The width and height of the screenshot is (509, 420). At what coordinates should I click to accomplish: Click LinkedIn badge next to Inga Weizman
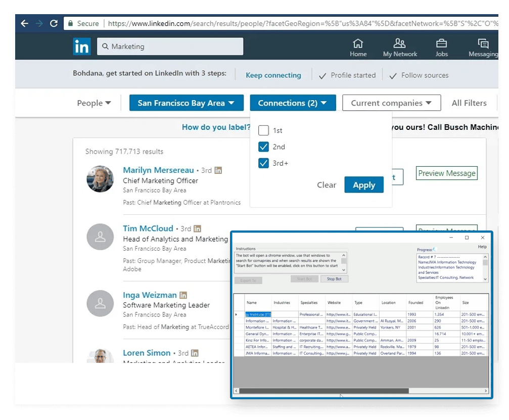click(183, 295)
